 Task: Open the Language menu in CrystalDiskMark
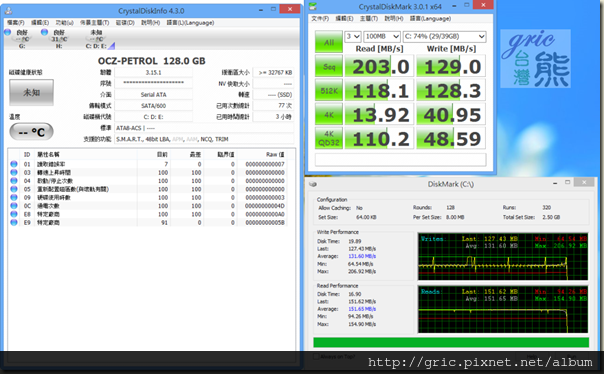[x=431, y=18]
